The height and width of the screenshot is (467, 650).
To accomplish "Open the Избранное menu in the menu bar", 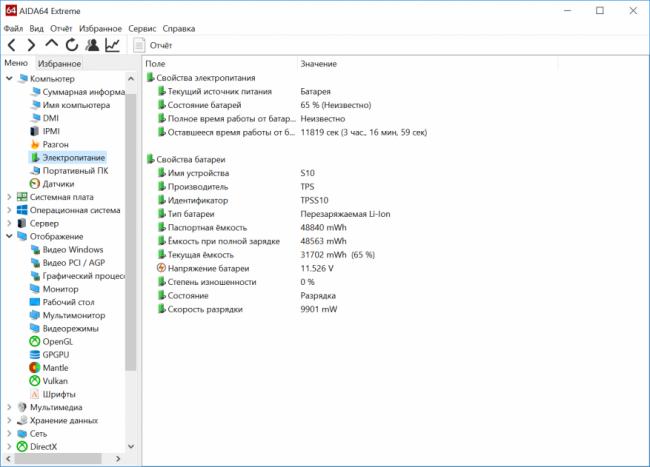I will (100, 29).
